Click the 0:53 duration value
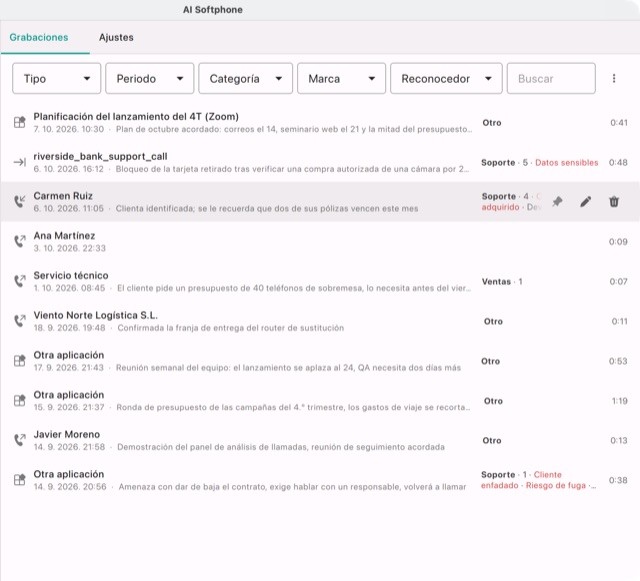 [x=618, y=361]
